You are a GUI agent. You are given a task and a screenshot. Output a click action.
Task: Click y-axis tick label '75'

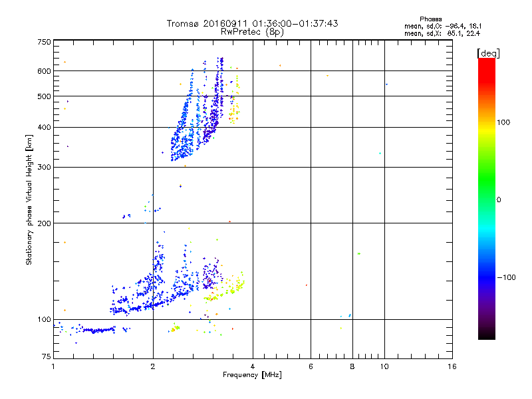(47, 356)
